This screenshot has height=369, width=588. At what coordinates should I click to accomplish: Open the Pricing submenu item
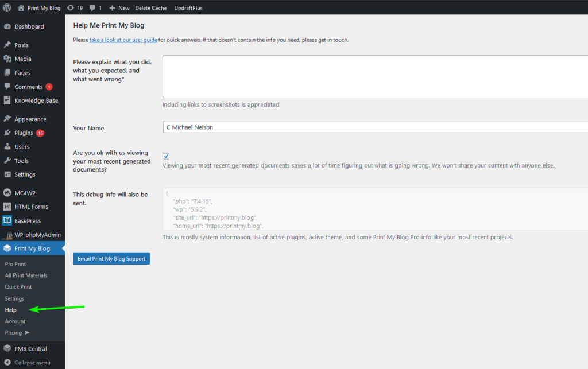(13, 332)
